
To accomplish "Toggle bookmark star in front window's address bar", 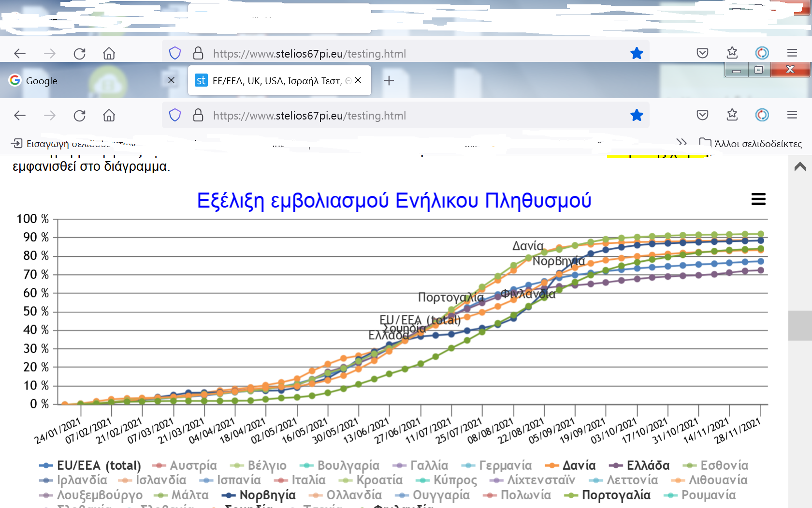I will pos(637,115).
